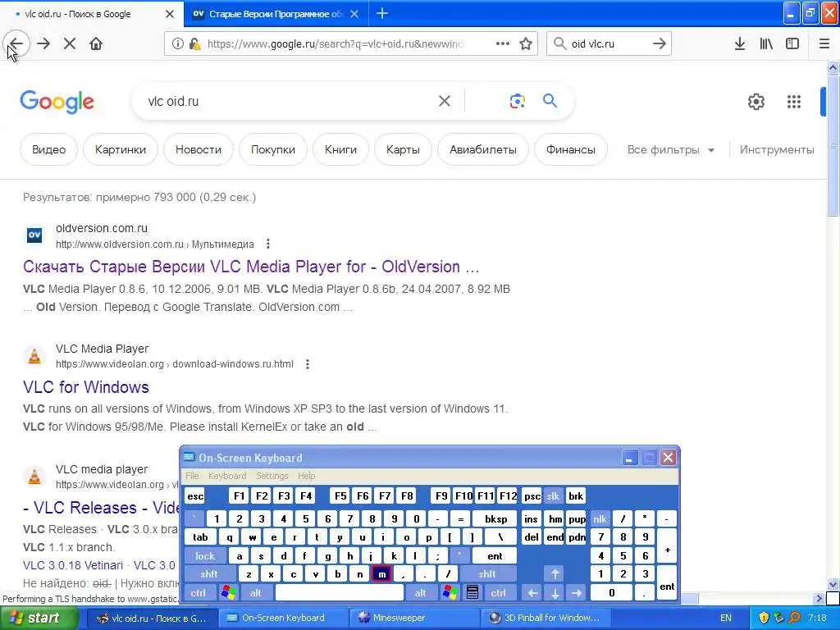Viewport: 840px width, 630px height.
Task: Open the Скачать Старые Версии VLC result
Action: click(x=251, y=267)
